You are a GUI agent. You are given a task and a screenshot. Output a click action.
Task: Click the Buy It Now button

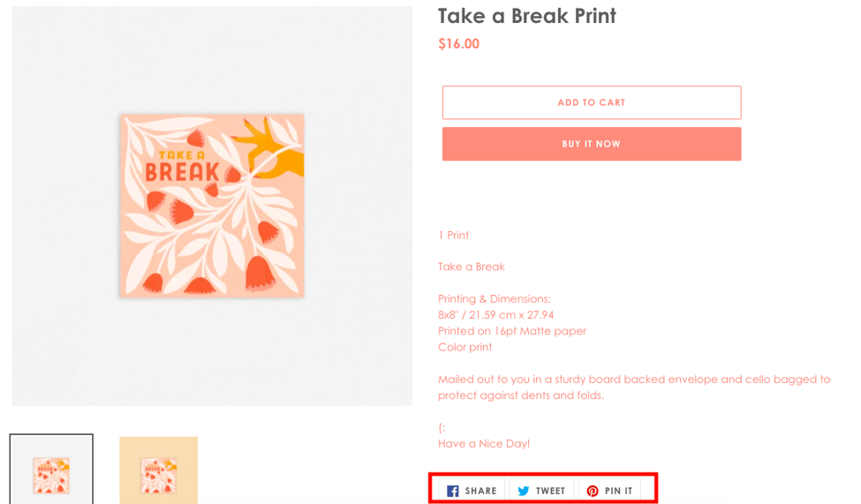pyautogui.click(x=591, y=144)
